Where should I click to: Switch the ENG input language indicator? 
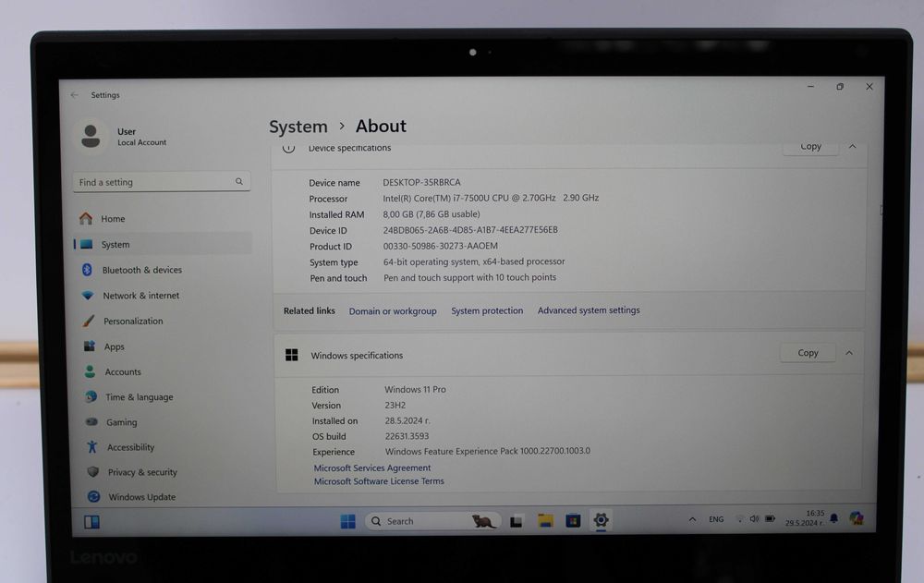pos(716,519)
